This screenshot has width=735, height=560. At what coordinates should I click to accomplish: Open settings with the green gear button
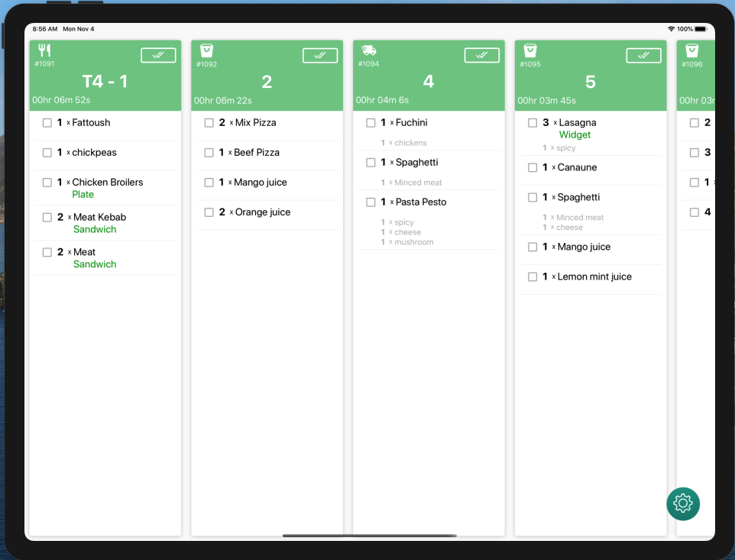683,503
